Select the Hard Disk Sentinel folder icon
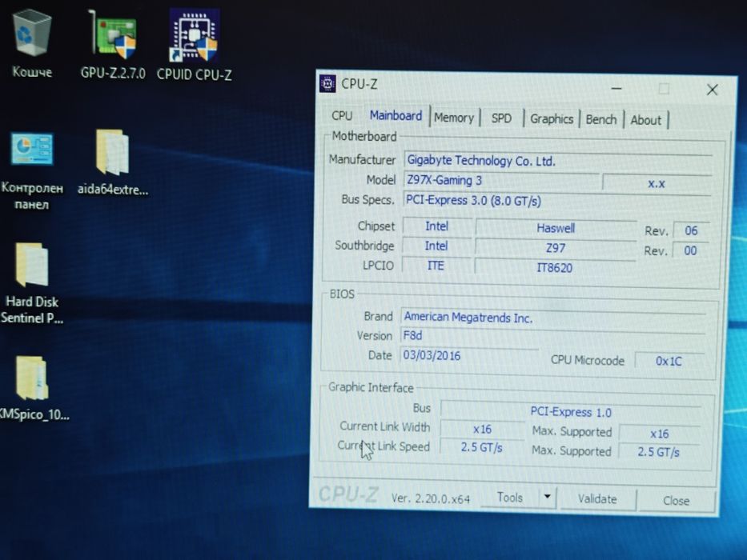This screenshot has height=560, width=747. click(x=32, y=283)
